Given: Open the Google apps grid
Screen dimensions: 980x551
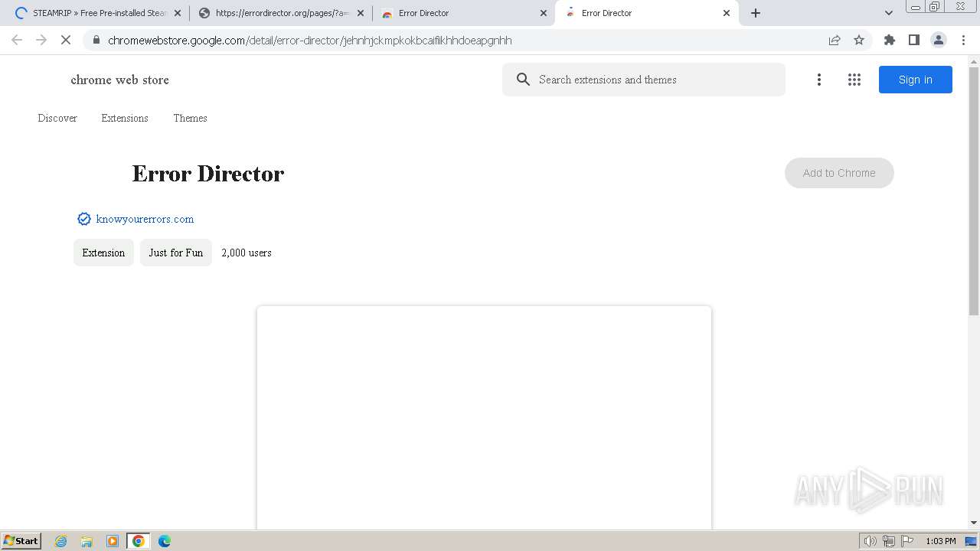Looking at the screenshot, I should 854,80.
